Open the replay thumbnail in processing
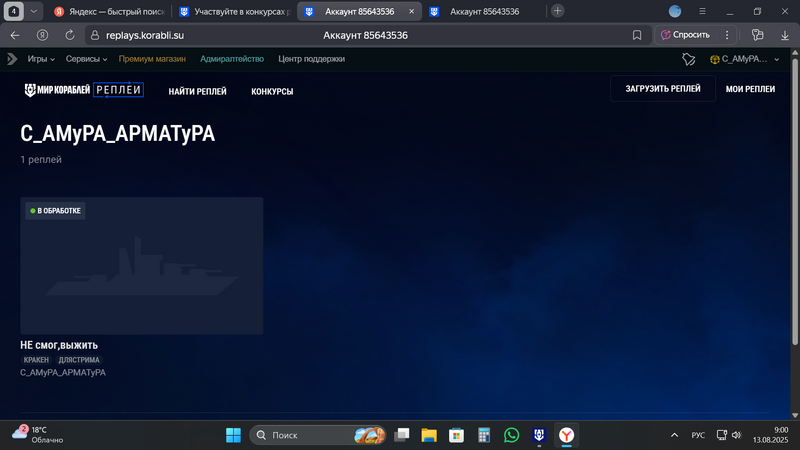The width and height of the screenshot is (800, 450). coord(142,266)
